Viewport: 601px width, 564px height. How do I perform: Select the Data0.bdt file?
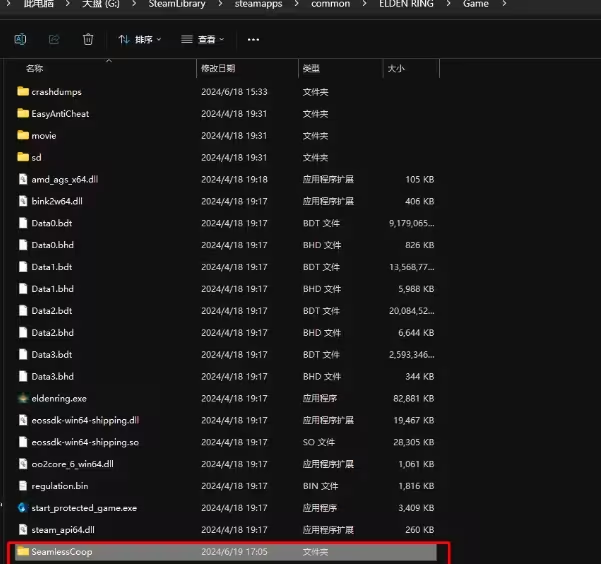click(x=52, y=223)
